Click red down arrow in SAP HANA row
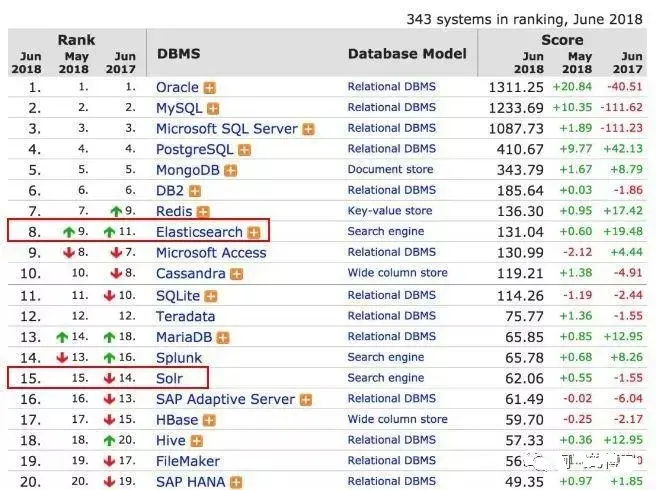 [x=109, y=482]
